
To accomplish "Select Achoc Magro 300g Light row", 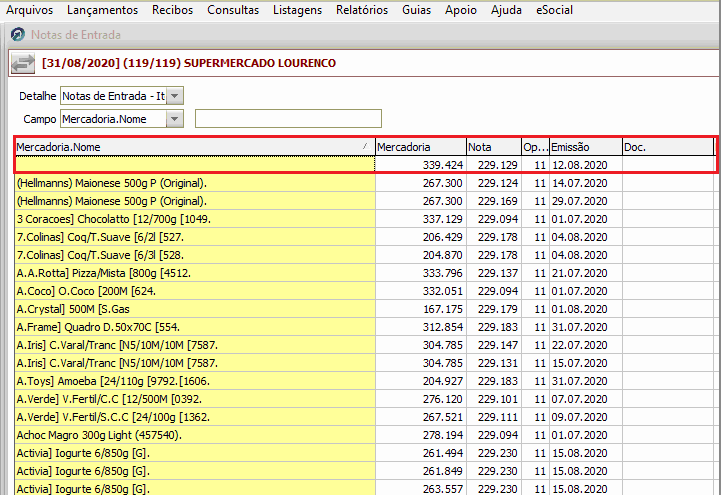I will tap(364, 435).
